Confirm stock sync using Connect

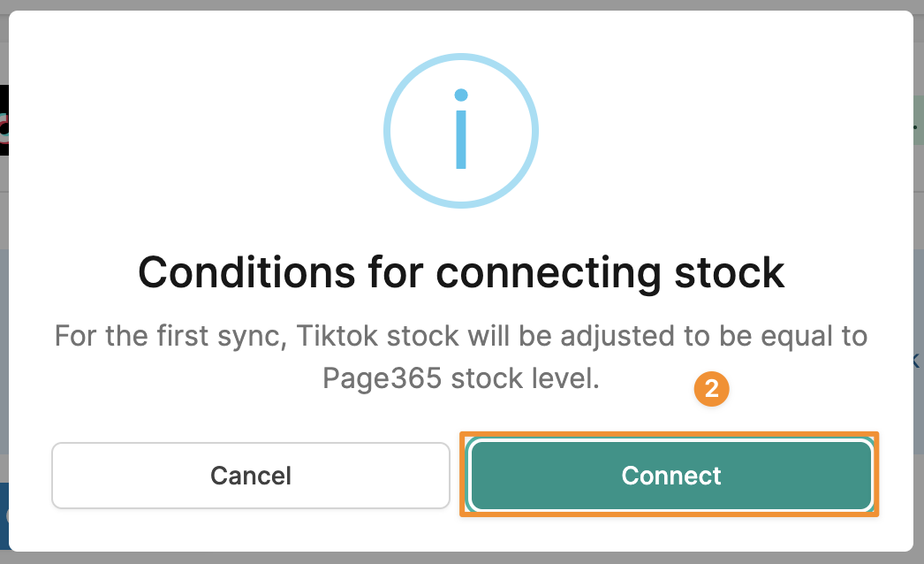coord(671,476)
